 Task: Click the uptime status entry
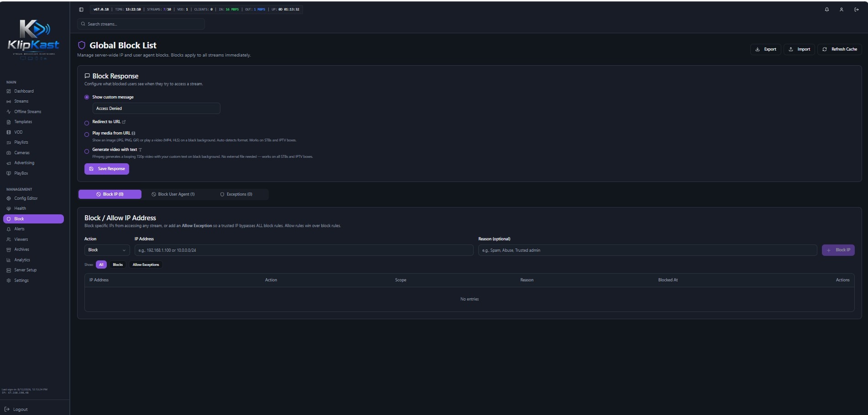285,10
